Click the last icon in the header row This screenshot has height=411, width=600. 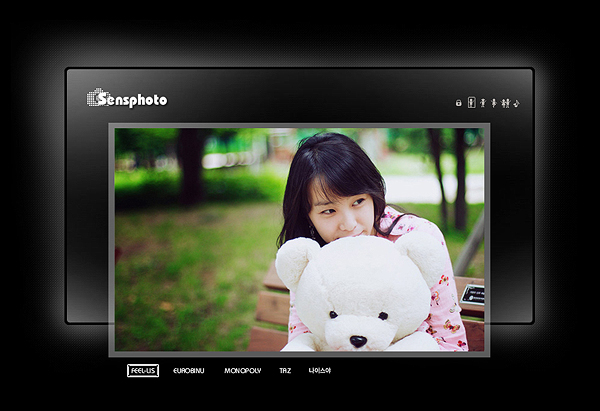pos(516,103)
